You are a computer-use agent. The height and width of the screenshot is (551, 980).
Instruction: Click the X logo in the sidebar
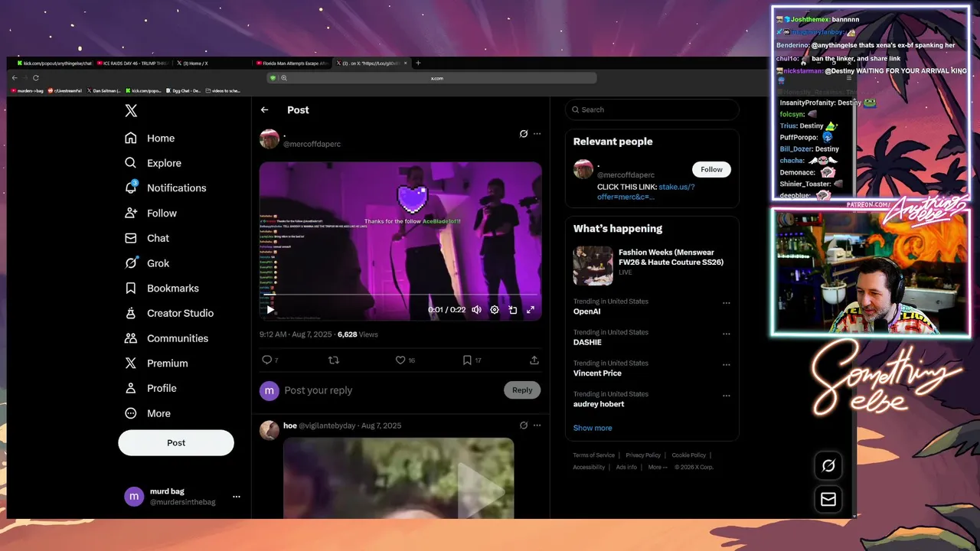(131, 111)
